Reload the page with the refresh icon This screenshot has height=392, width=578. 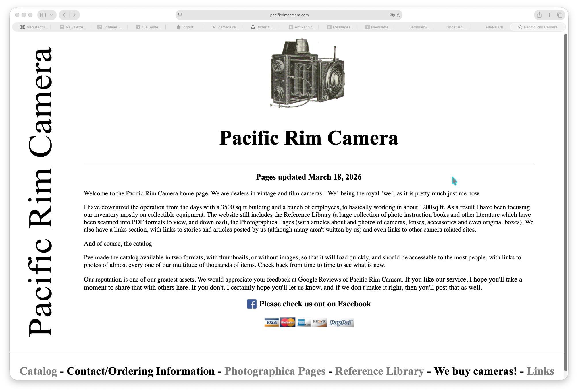pyautogui.click(x=399, y=15)
